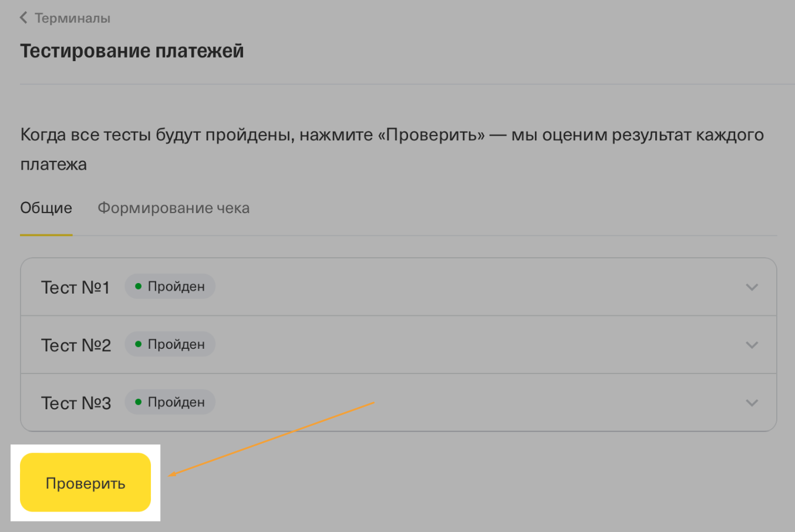Click the Пройден badge on Тест №1
The width and height of the screenshot is (795, 532).
170,287
